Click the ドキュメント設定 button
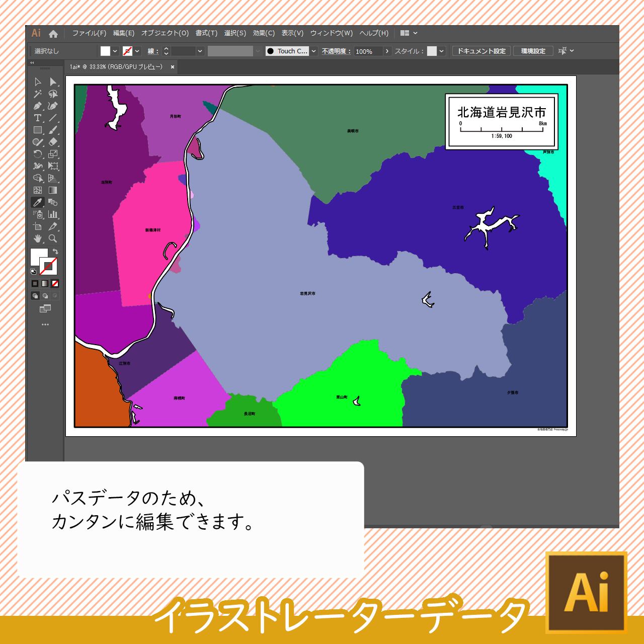644x644 pixels. coord(481,51)
